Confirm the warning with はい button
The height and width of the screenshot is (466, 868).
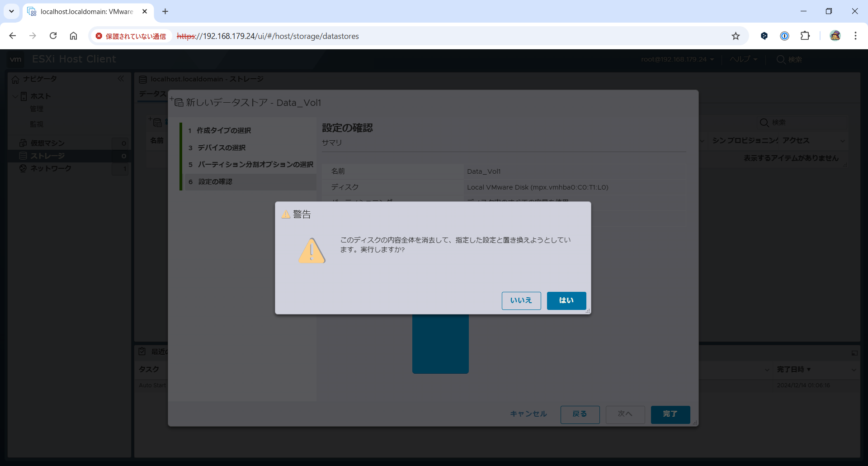(x=566, y=300)
